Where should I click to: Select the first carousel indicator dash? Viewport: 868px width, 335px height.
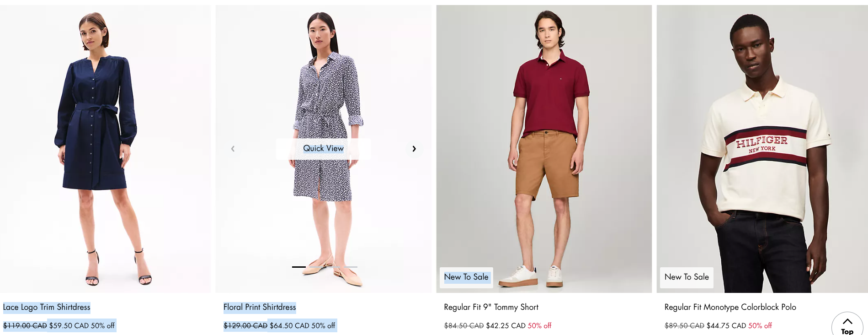pos(299,267)
